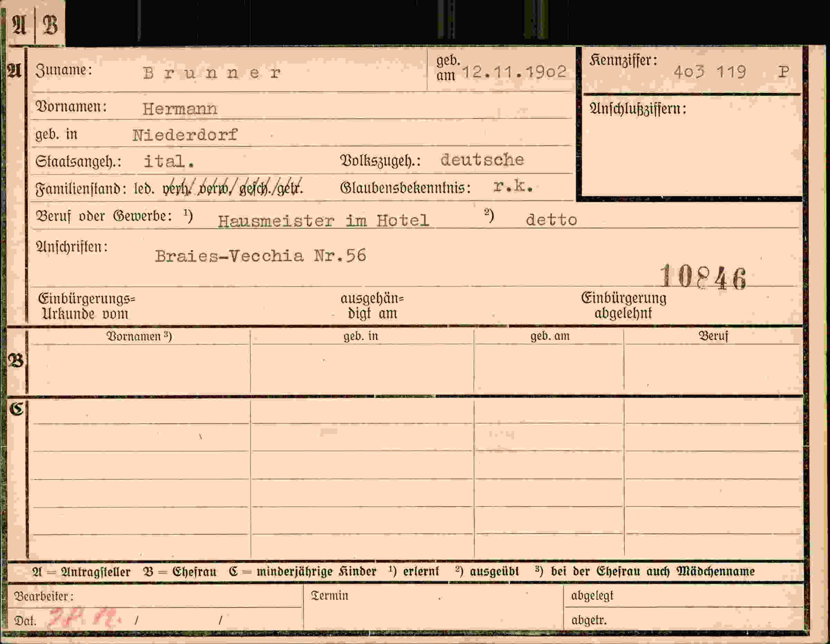Click the citizenship value 'ital.'
Viewport: 830px width, 644px height.
click(169, 161)
